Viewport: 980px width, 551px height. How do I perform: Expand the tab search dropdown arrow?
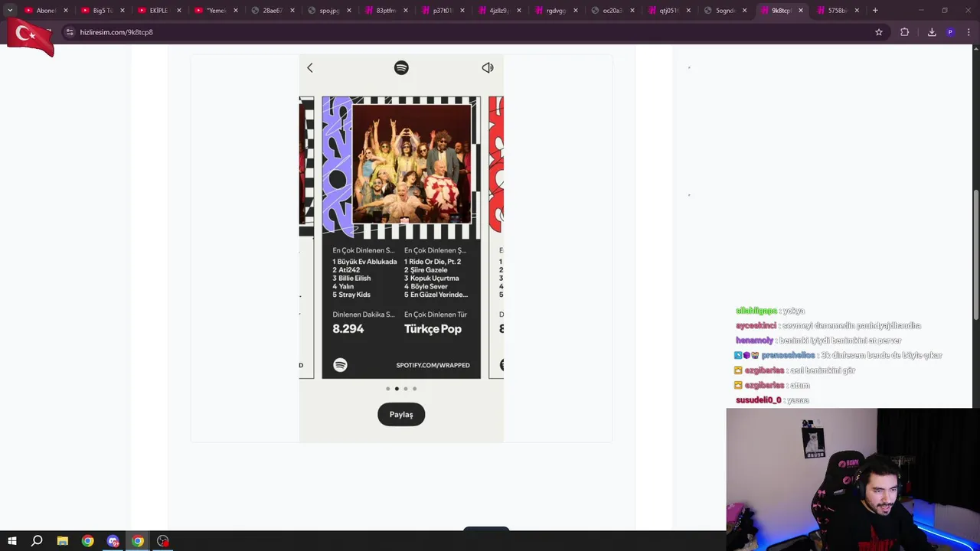(10, 11)
